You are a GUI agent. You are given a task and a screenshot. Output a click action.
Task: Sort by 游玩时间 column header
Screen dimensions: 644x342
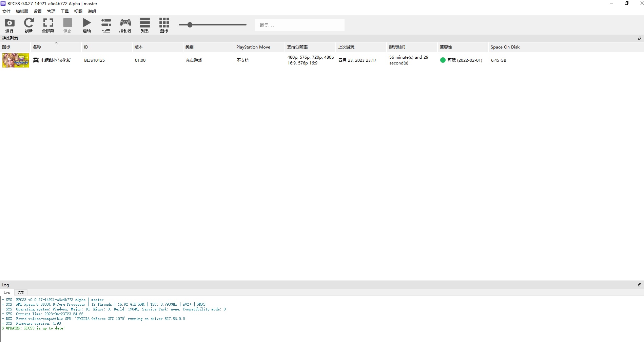(x=412, y=47)
